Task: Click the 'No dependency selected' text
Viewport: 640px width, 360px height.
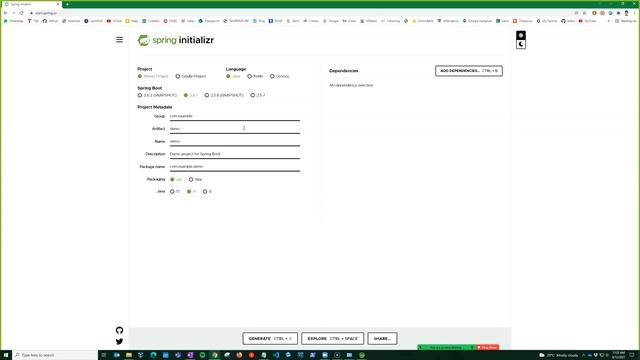Action: tap(351, 85)
